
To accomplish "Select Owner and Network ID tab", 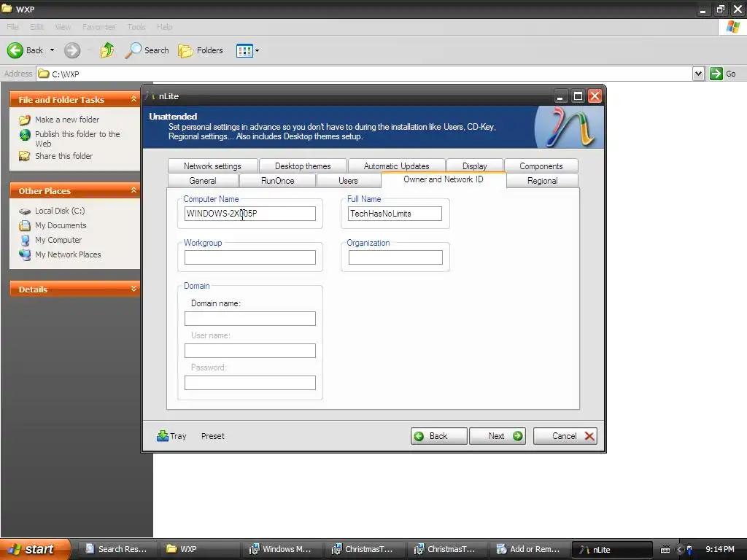I will click(444, 179).
